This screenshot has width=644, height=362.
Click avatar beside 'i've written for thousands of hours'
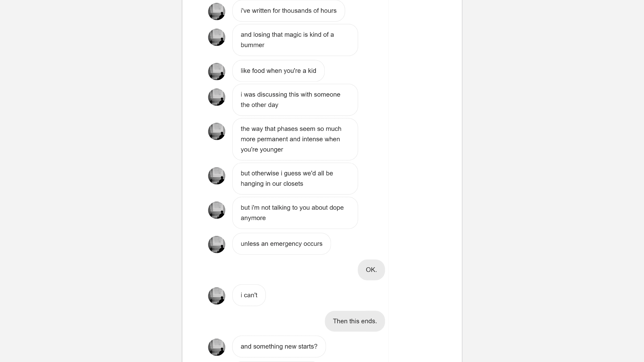coord(217,12)
